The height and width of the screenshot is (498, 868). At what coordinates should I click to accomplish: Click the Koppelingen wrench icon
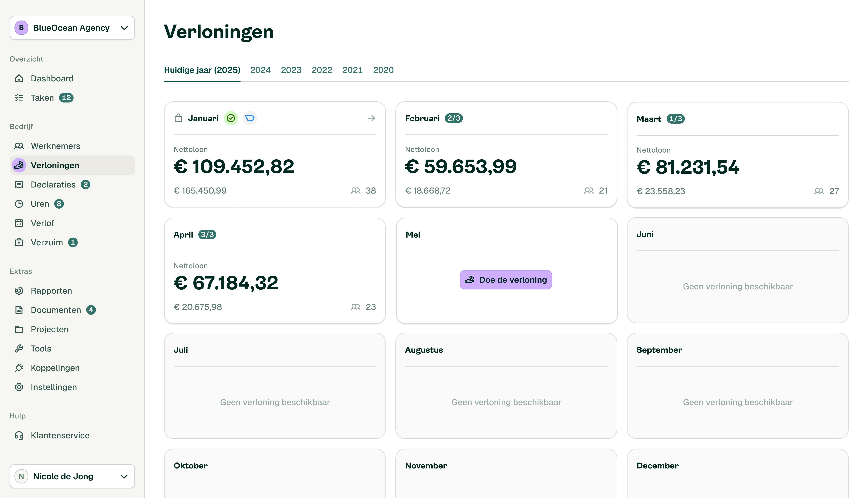[x=19, y=368]
